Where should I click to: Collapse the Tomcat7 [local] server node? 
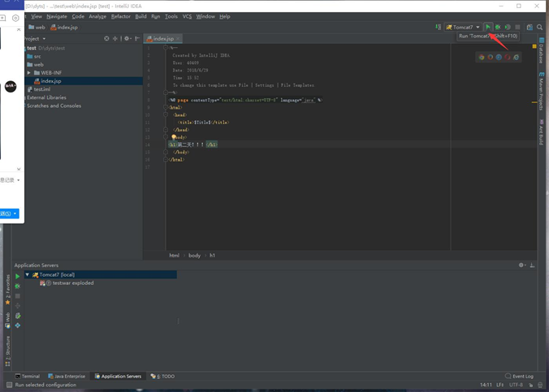(x=27, y=275)
